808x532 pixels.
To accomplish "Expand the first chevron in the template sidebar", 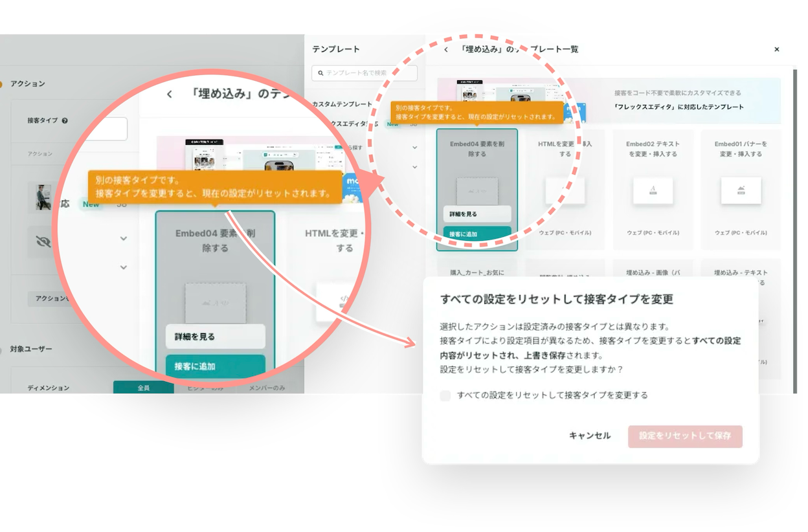I will coord(415,148).
